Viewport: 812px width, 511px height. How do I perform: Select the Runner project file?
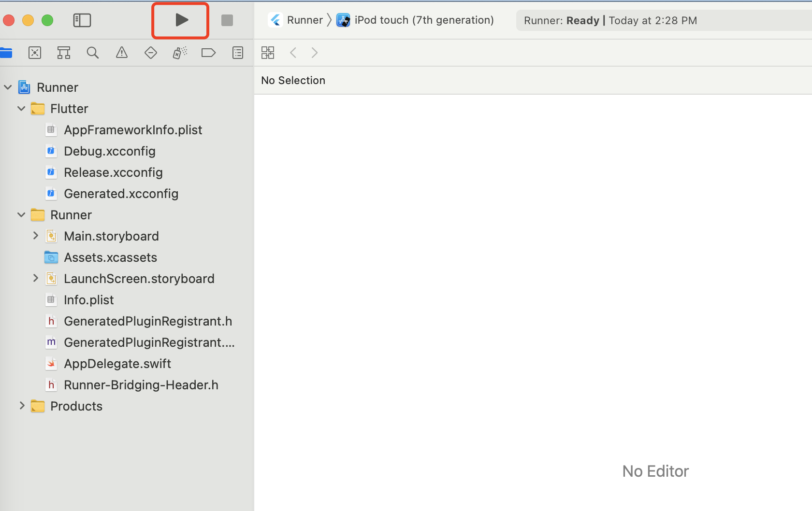pyautogui.click(x=48, y=87)
